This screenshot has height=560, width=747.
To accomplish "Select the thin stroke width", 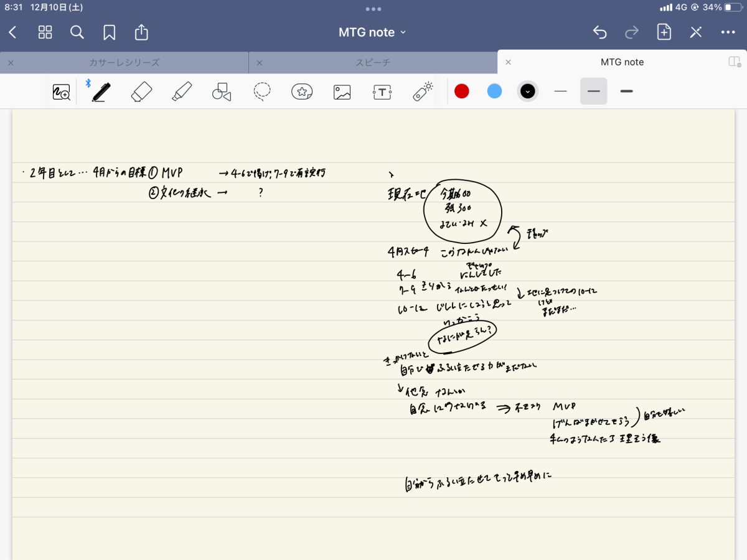I will pyautogui.click(x=560, y=91).
